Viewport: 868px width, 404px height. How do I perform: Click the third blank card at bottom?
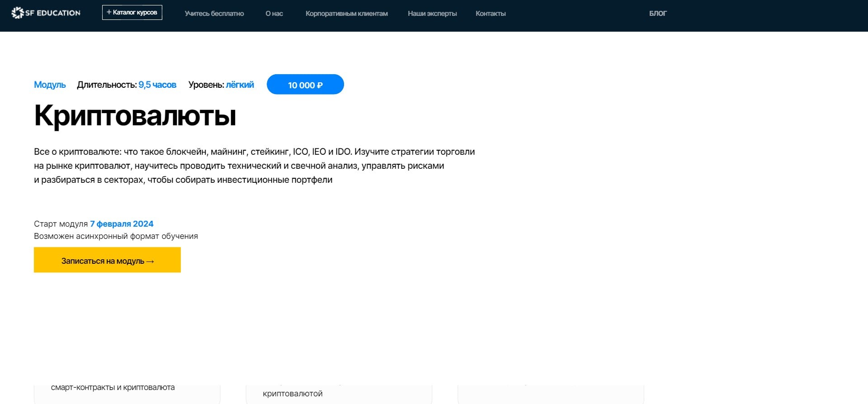551,394
